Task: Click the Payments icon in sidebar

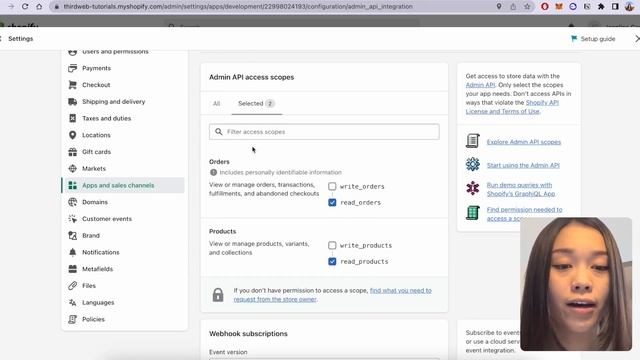Action: [73, 68]
